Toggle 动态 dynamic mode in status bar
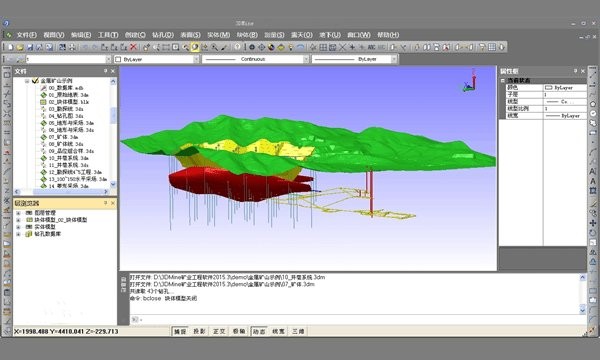This screenshot has height=360, width=600. point(259,331)
